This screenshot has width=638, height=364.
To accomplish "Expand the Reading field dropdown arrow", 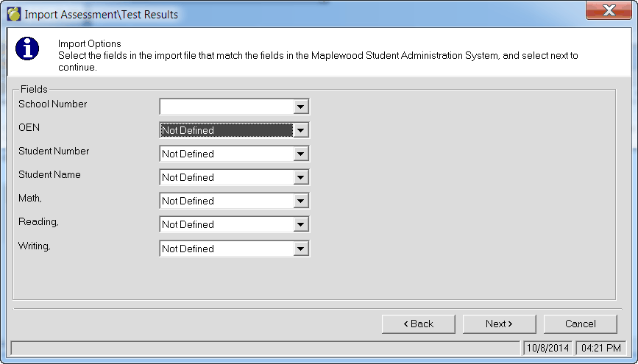I will (x=299, y=224).
